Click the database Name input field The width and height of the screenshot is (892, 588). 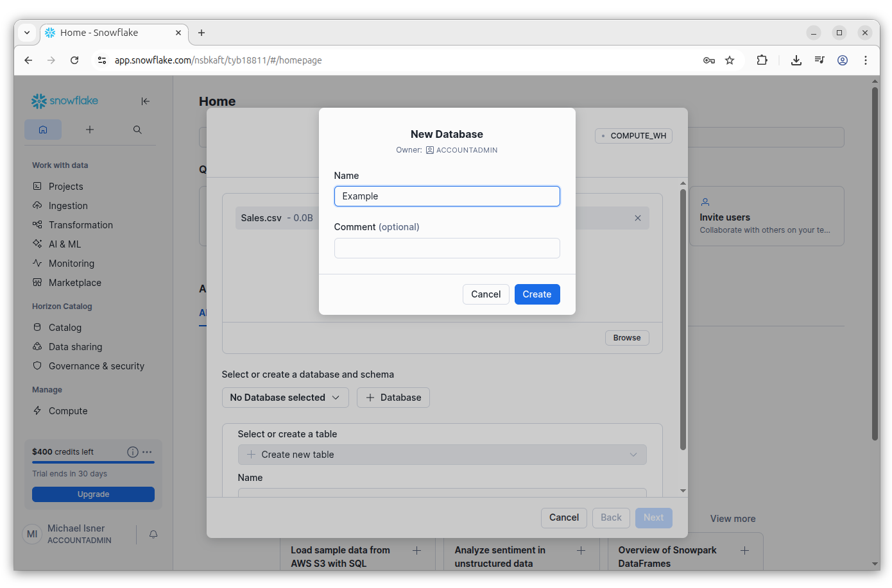click(x=447, y=196)
